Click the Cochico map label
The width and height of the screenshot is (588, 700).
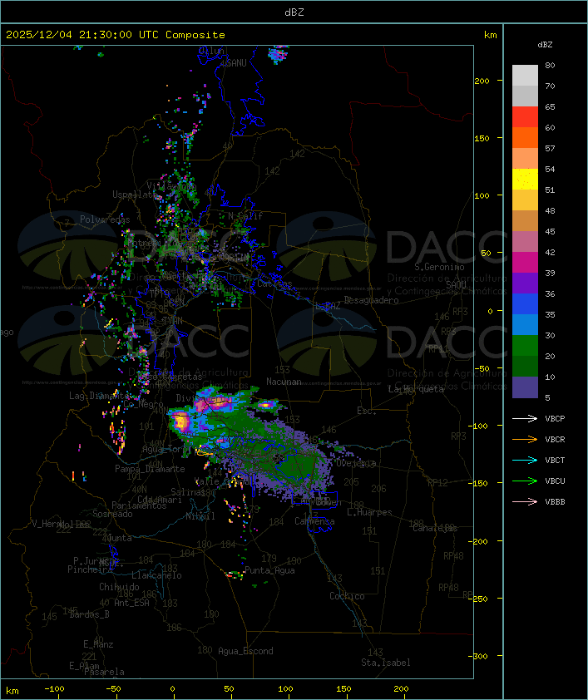point(347,596)
